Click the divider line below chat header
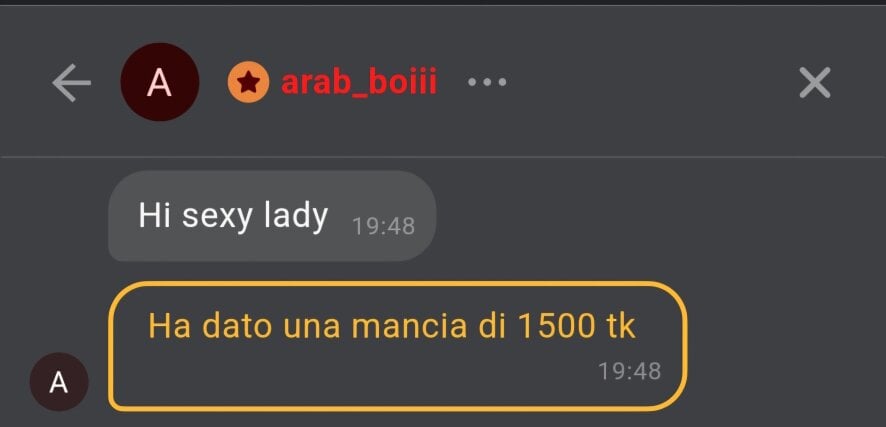Viewport: 886px width, 427px height. 443,156
